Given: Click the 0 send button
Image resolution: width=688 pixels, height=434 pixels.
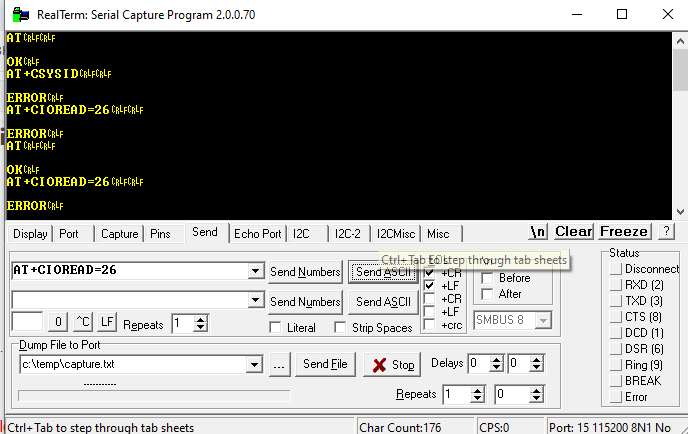Looking at the screenshot, I should (58, 322).
